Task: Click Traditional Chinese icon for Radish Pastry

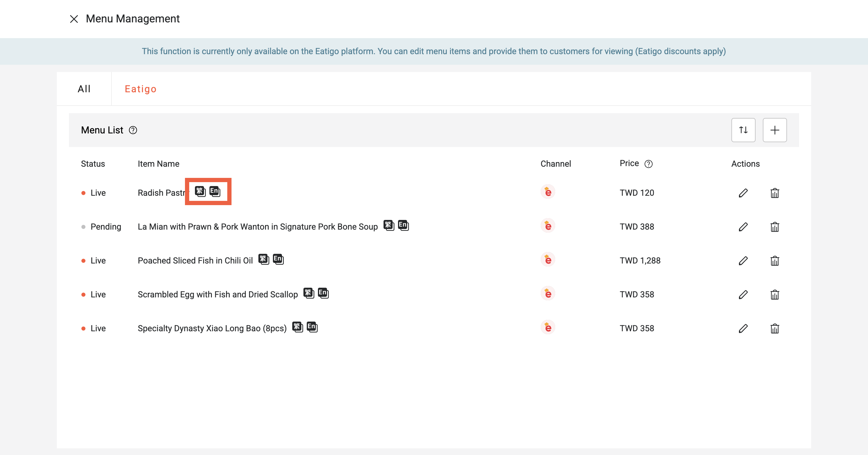Action: pos(200,191)
